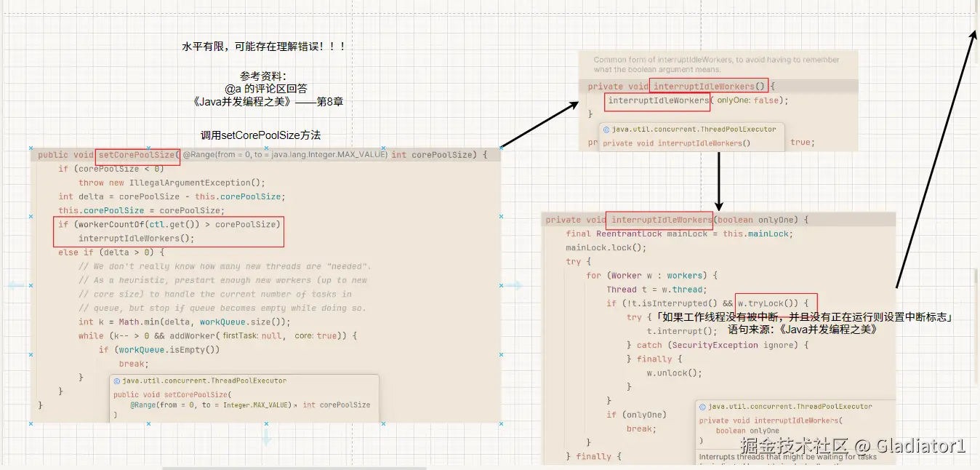
Task: Click 'else if (delta > 0) {' code line
Action: coord(112,252)
